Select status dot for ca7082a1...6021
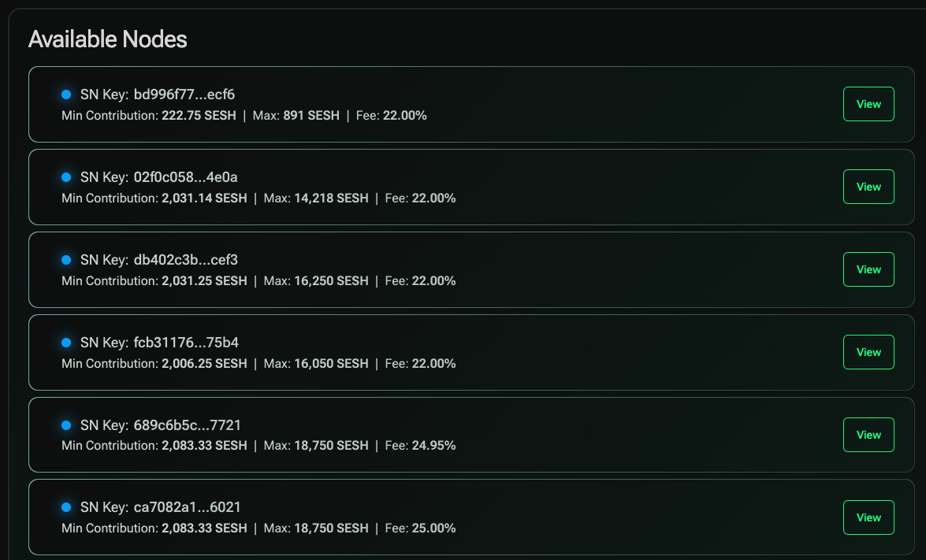Image resolution: width=926 pixels, height=560 pixels. pyautogui.click(x=66, y=507)
